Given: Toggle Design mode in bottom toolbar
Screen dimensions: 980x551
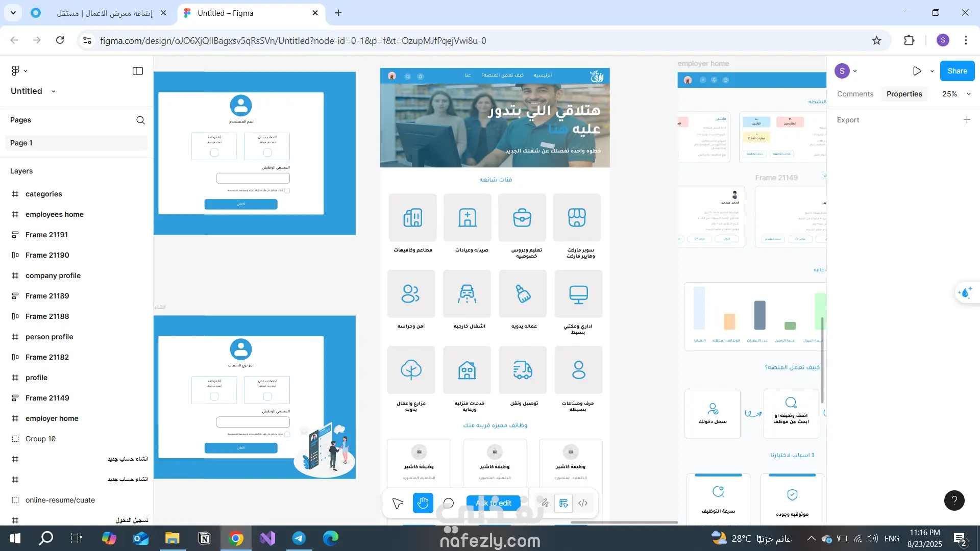Looking at the screenshot, I should coord(563,503).
